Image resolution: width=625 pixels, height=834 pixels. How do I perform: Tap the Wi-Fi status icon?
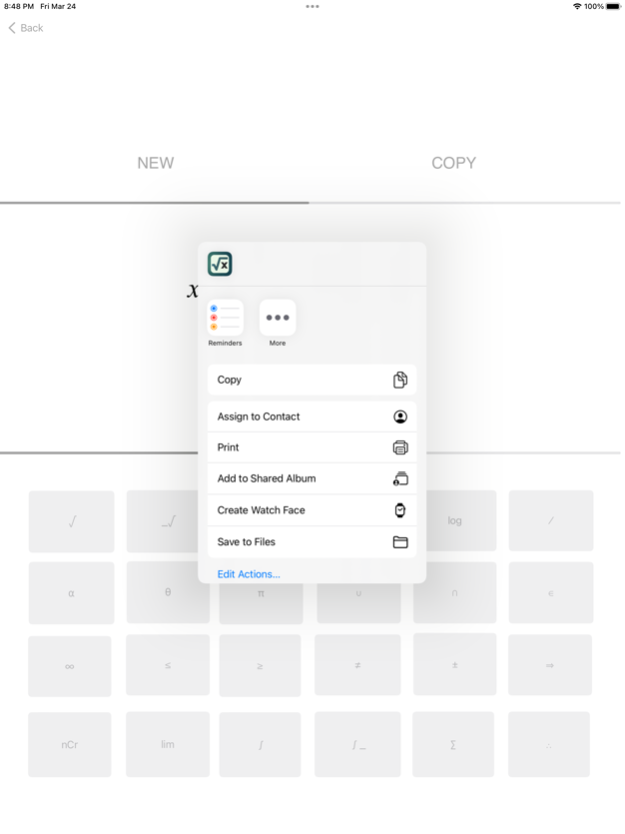coord(577,6)
